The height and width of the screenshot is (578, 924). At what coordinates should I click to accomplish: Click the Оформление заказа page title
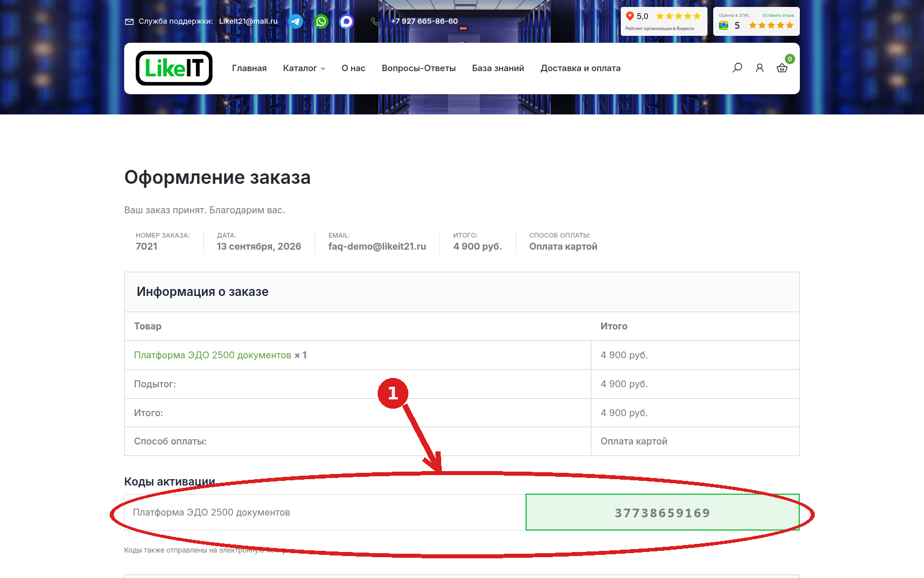(217, 177)
